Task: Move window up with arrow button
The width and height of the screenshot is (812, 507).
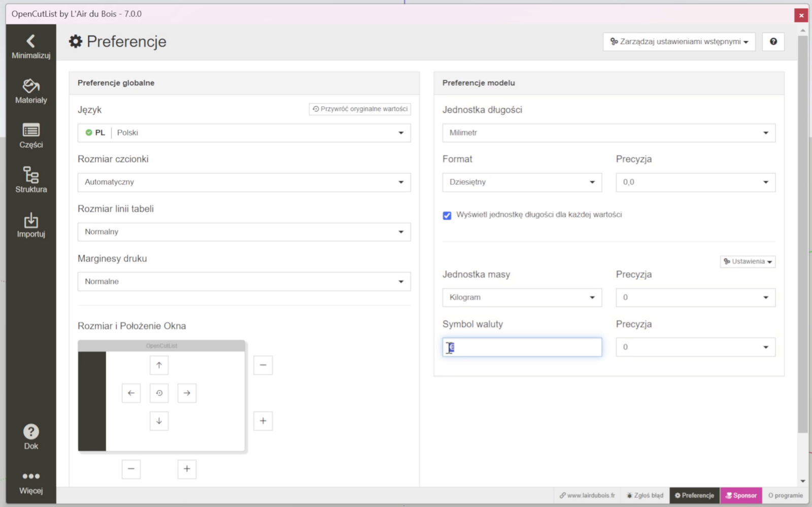Action: [159, 365]
